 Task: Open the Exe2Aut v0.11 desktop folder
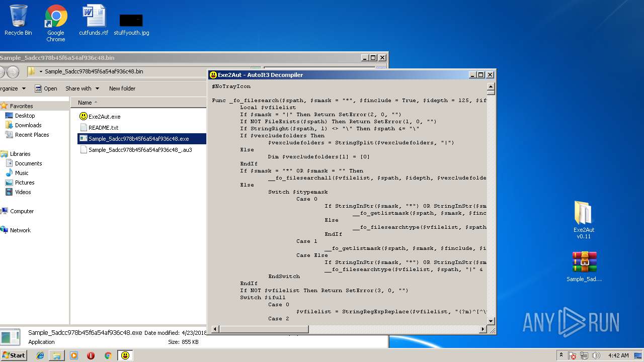[x=584, y=220]
